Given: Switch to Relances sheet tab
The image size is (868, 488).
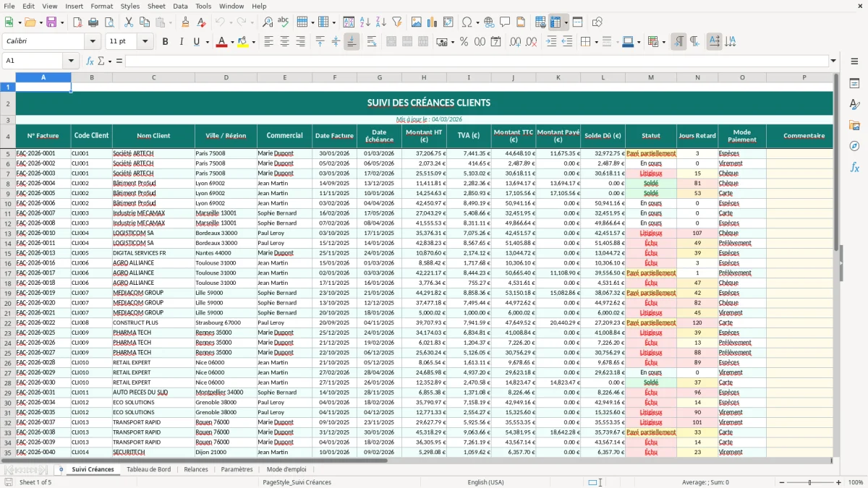Looking at the screenshot, I should click(x=196, y=469).
